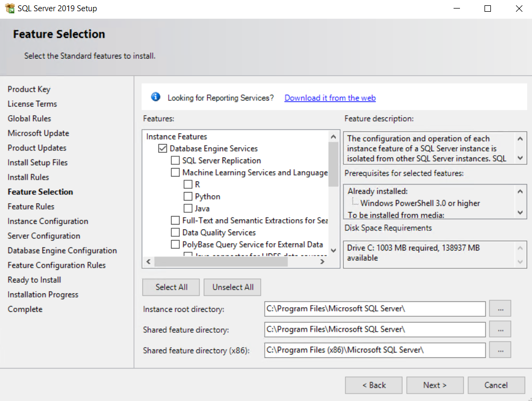Screen dimensions: 532x401
Task: Select the Instance Features tree heading
Action: [177, 137]
